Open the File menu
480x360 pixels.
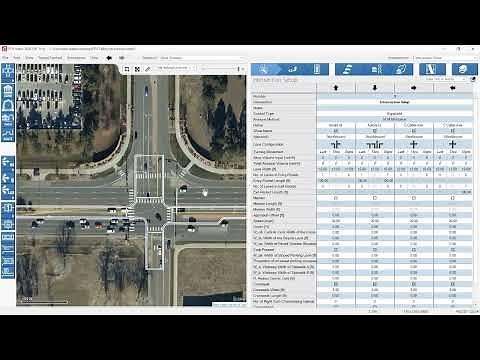pos(6,58)
